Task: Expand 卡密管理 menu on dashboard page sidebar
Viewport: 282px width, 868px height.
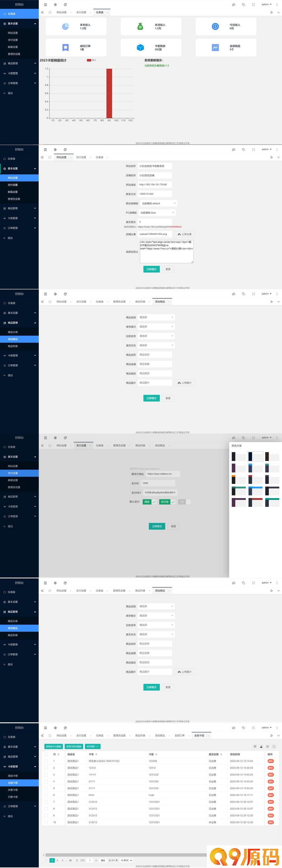Action: [x=19, y=73]
